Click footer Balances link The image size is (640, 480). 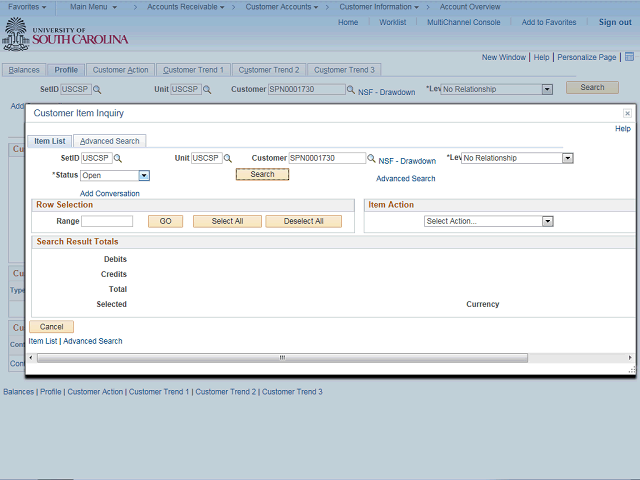(18, 391)
